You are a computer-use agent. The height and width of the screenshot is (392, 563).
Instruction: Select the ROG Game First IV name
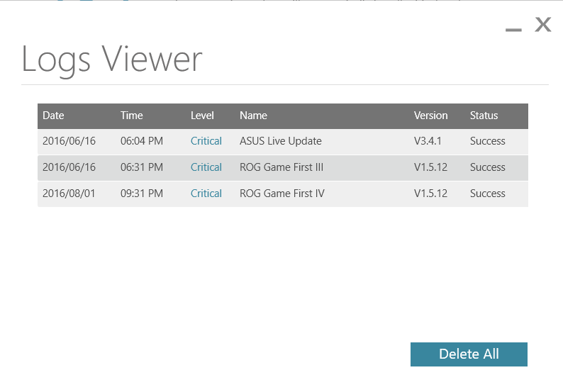(282, 193)
